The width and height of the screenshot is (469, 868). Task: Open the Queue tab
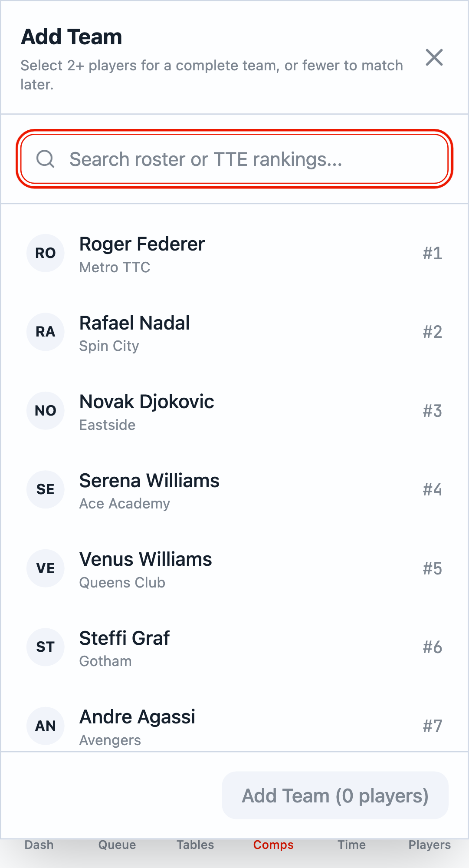(116, 845)
